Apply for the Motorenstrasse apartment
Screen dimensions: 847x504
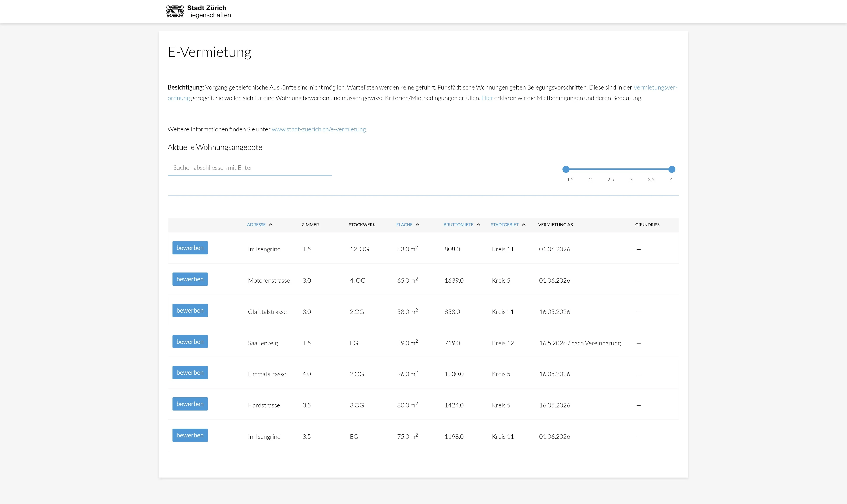(x=190, y=279)
